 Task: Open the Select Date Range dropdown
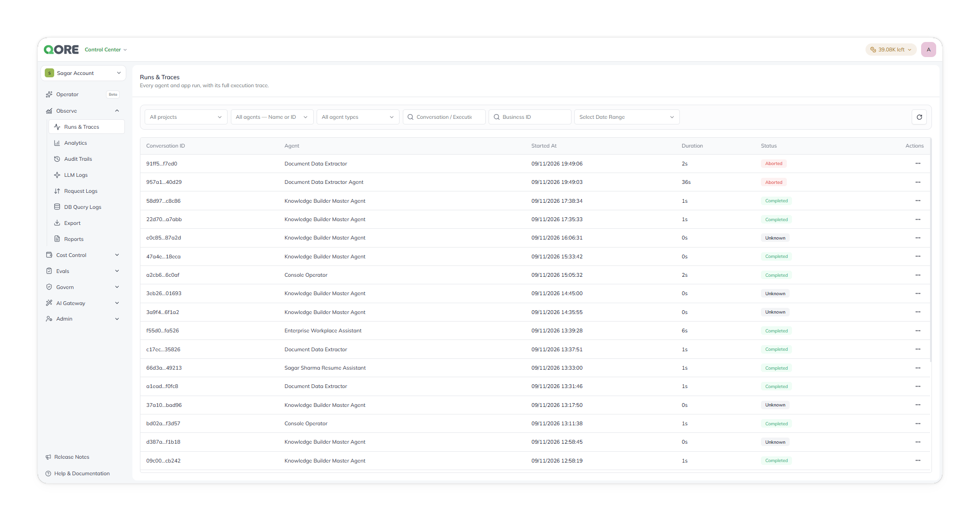[627, 117]
